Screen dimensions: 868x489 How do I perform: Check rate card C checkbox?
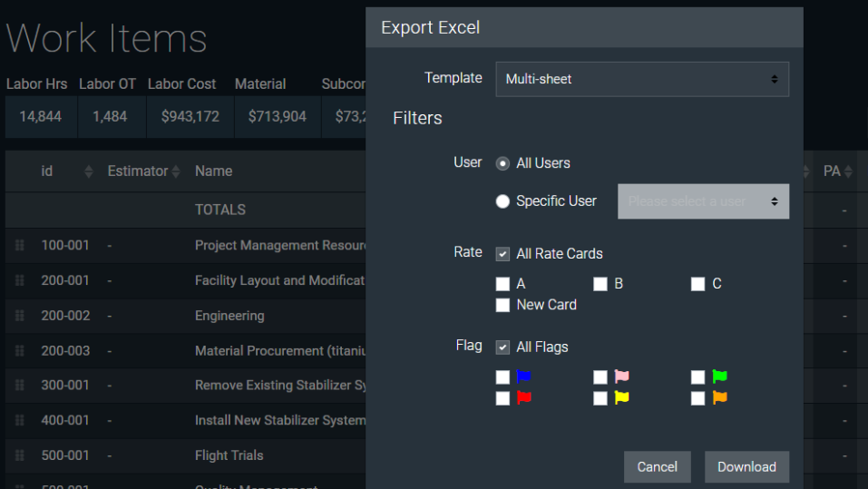point(698,284)
